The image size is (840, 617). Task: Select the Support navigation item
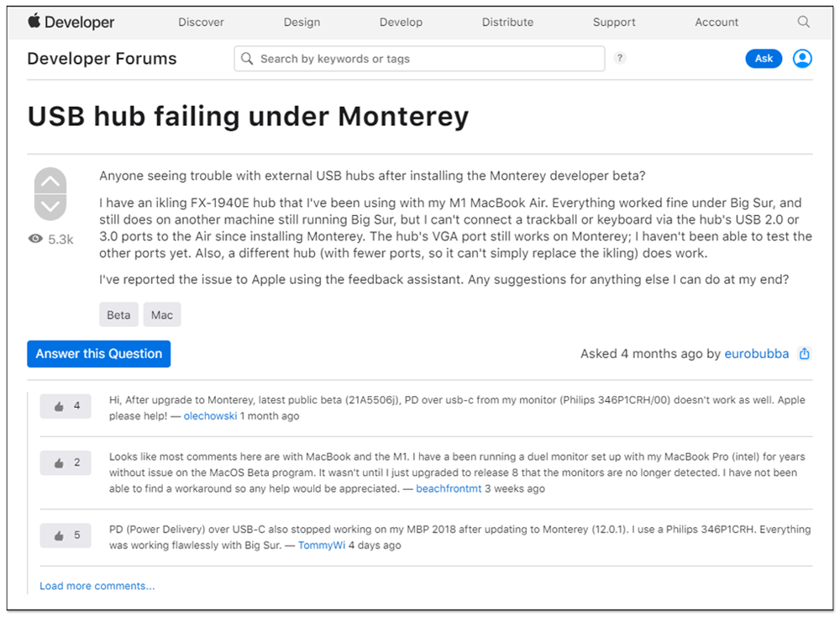point(614,22)
